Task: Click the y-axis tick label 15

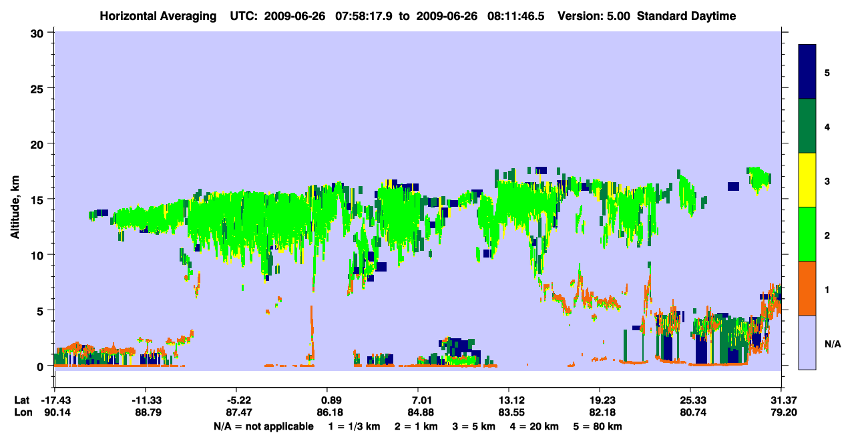Action: coord(39,199)
